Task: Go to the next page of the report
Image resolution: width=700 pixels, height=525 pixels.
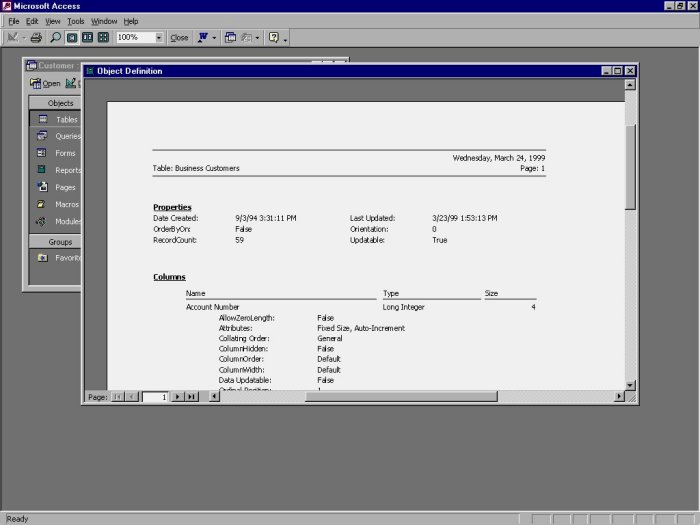Action: tap(178, 397)
